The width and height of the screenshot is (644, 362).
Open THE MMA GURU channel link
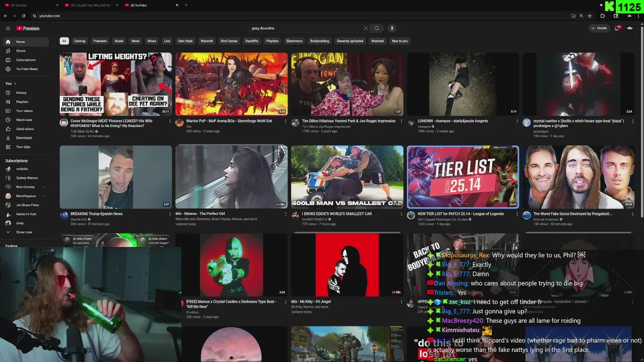coord(83,131)
